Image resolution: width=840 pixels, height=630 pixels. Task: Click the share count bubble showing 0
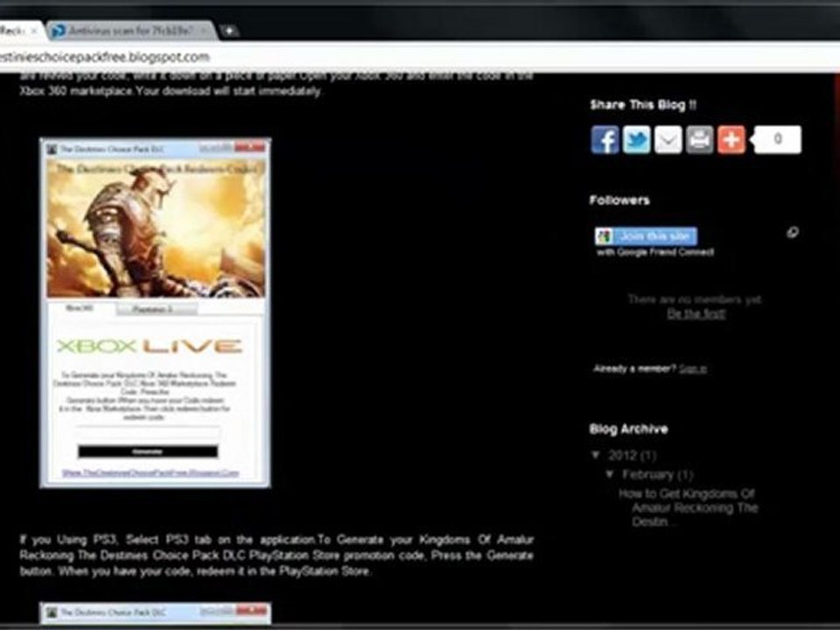[x=777, y=139]
